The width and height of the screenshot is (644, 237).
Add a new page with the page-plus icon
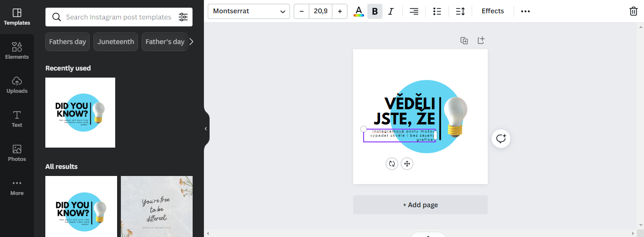[481, 41]
